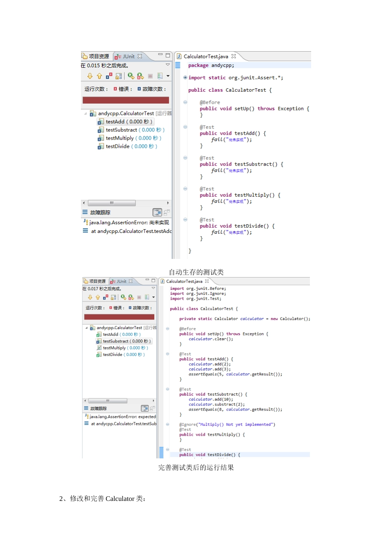Click 'java.lang.AssertionError: 尚未实现' trace line
Screen dimensions: 392x555
pos(126,222)
